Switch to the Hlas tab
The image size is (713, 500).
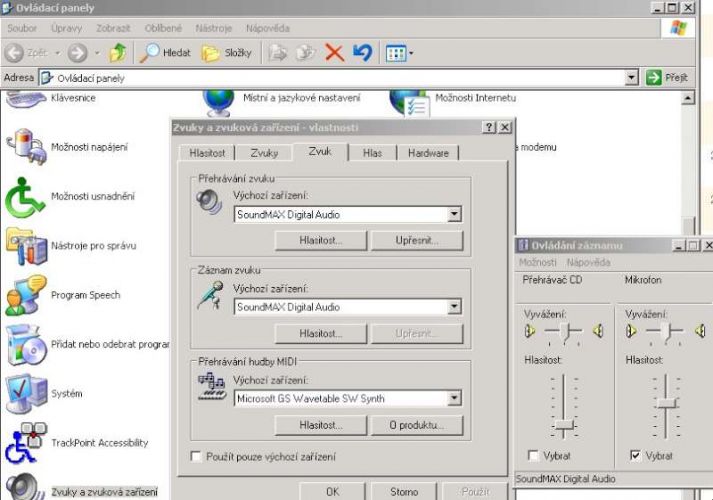372,153
